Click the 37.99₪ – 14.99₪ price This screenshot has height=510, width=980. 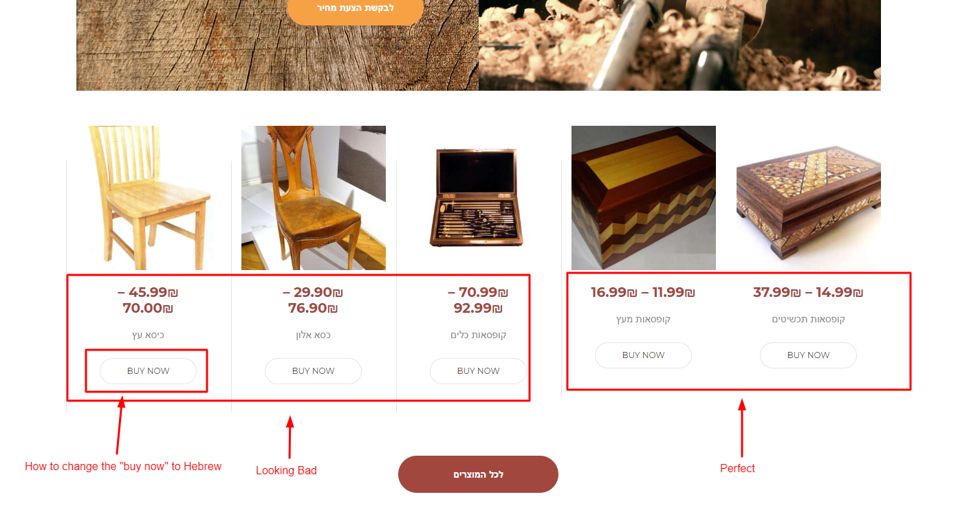808,292
